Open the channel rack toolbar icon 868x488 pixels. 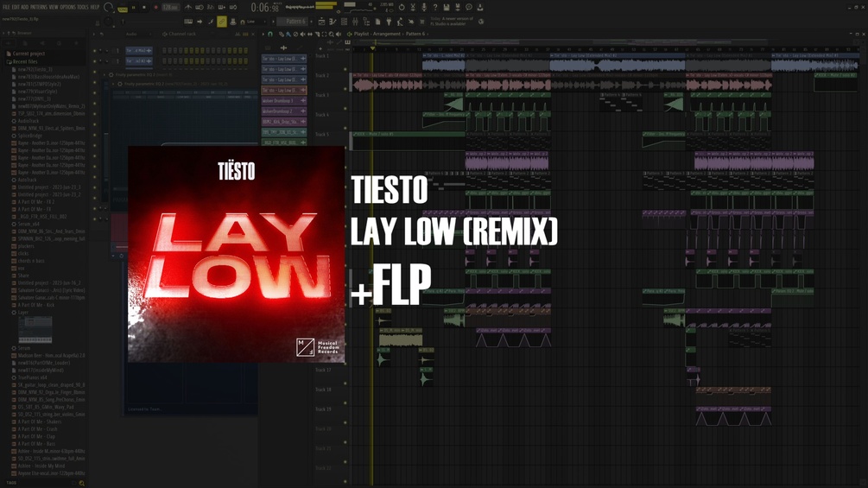point(344,22)
